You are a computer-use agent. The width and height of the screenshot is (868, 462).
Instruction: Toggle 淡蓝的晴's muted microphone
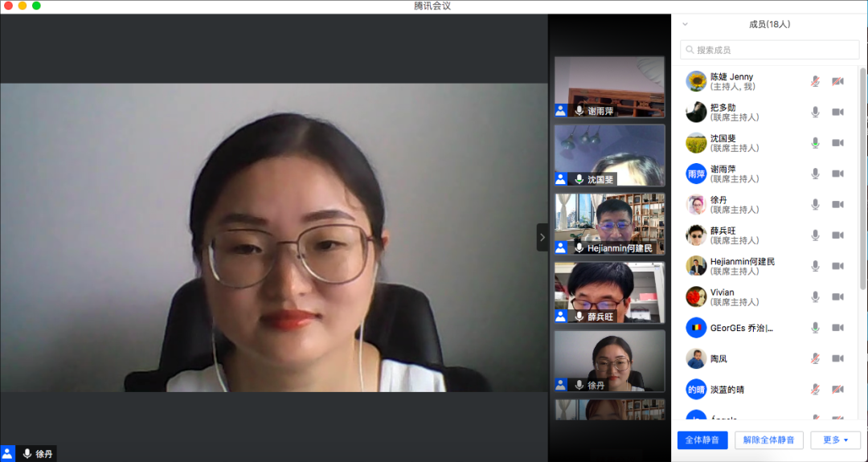815,390
